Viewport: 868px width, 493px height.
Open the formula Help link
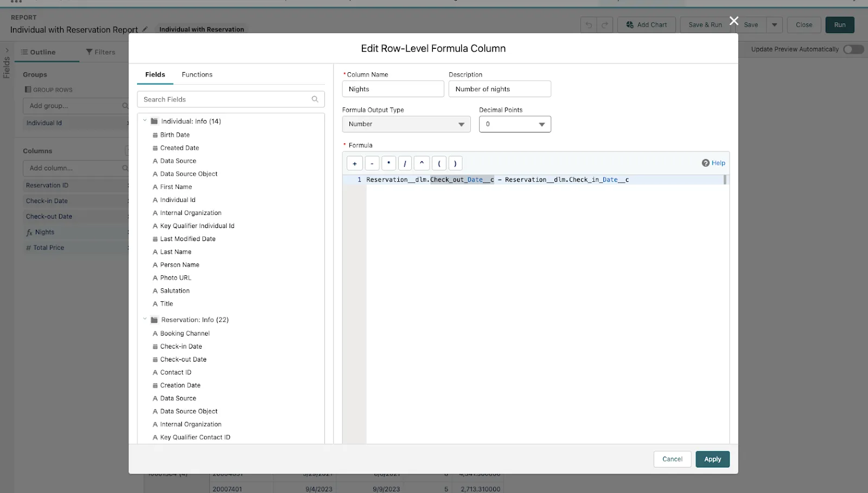coord(713,163)
